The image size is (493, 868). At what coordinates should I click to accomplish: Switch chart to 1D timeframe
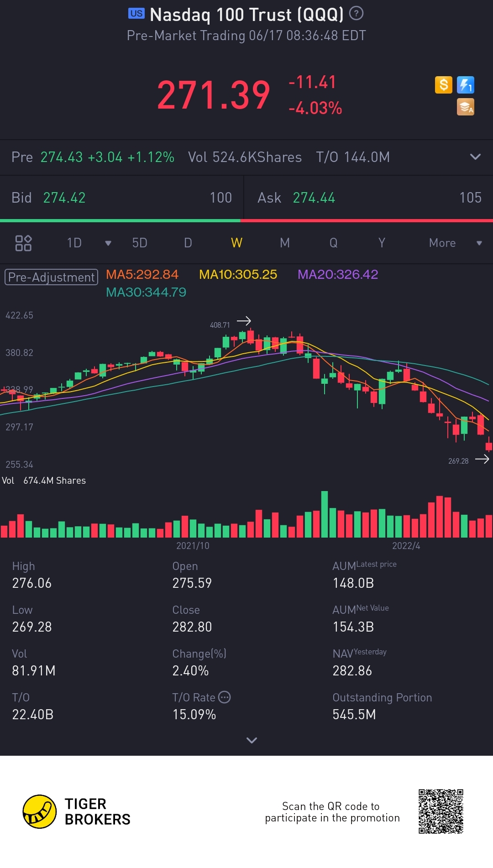74,243
